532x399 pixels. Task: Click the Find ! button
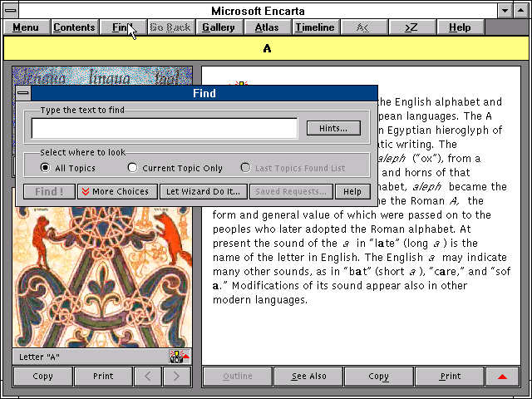[50, 191]
